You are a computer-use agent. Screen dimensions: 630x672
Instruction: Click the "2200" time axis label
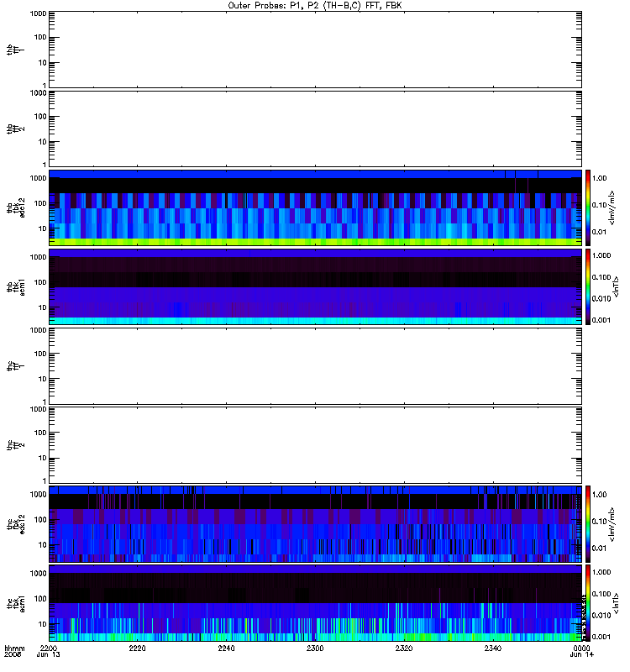49,648
